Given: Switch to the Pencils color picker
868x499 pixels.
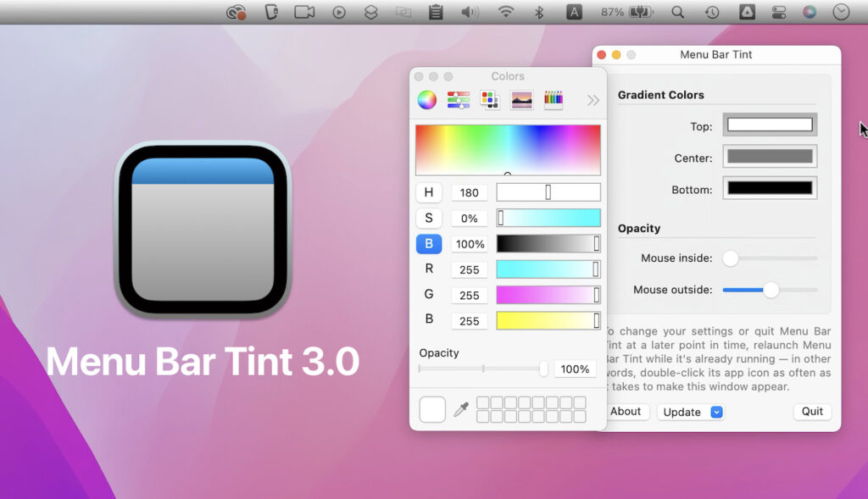Looking at the screenshot, I should click(552, 99).
